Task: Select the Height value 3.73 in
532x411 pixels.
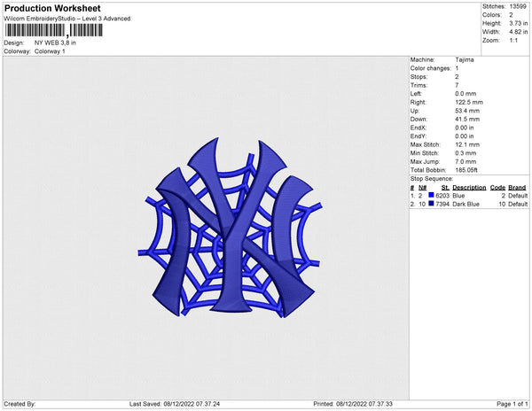Action: tap(519, 23)
